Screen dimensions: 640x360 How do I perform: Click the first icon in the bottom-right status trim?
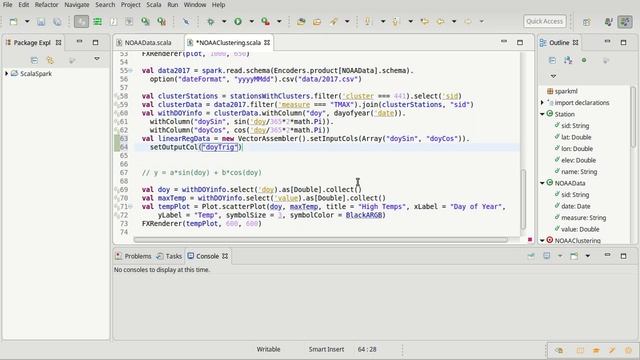click(560, 350)
